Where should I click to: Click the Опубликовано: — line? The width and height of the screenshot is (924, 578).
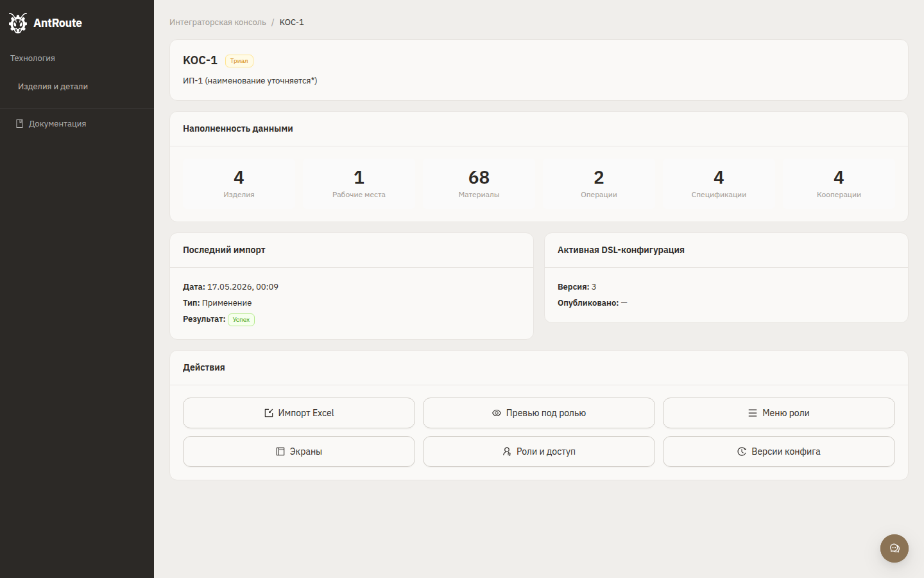click(592, 303)
